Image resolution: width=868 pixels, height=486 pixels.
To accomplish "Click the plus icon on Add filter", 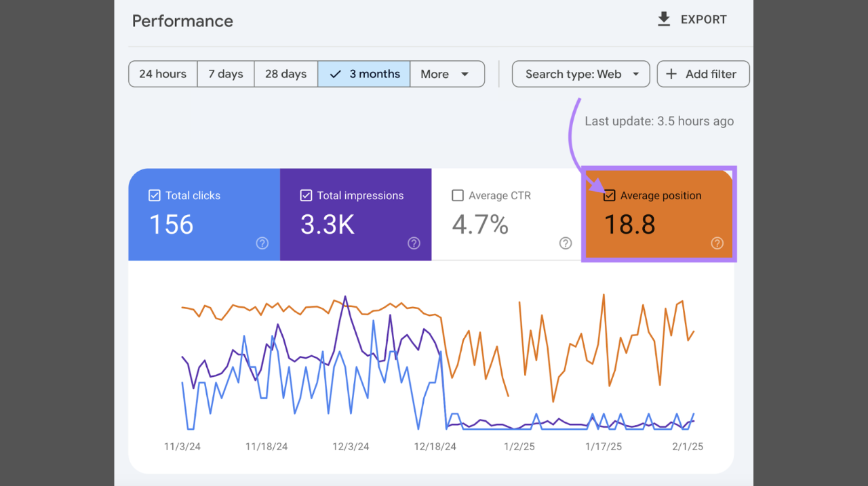I will click(671, 74).
